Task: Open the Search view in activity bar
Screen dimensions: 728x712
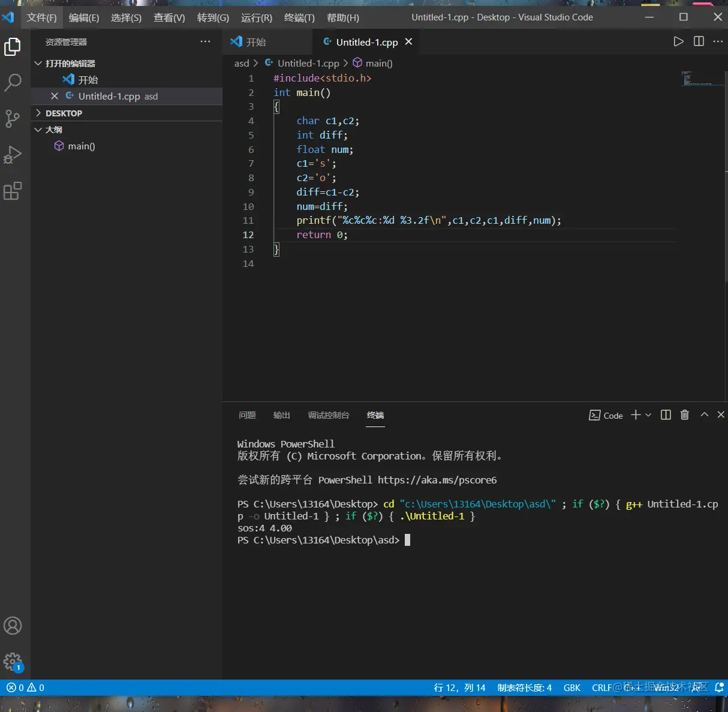Action: [x=13, y=82]
